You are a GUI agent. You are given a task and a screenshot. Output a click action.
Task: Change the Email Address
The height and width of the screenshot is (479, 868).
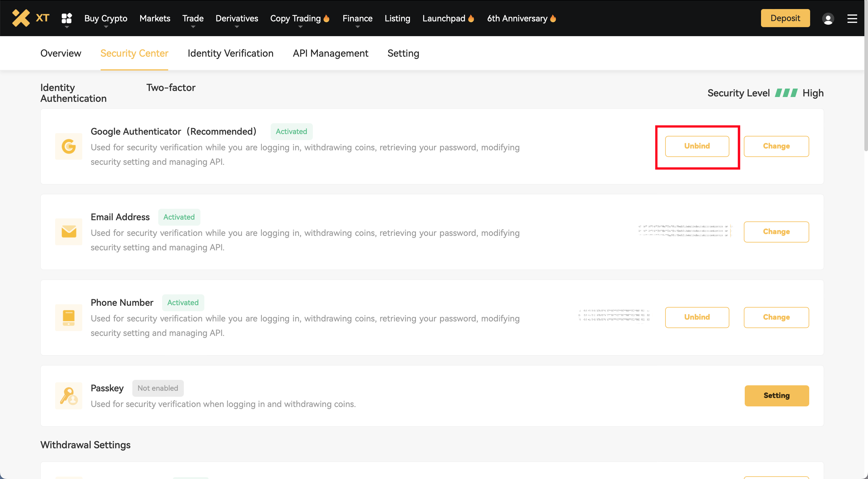(776, 232)
